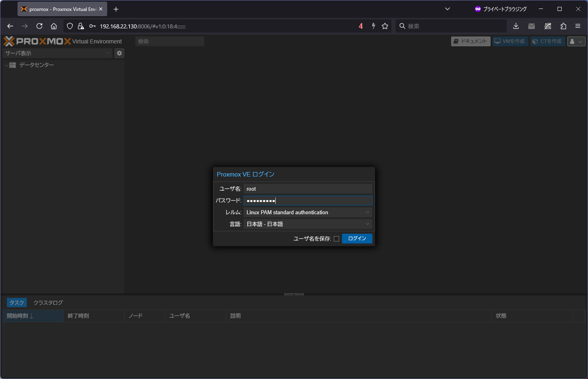This screenshot has height=379, width=588.
Task: Focus the パスワード password field
Action: click(x=308, y=200)
